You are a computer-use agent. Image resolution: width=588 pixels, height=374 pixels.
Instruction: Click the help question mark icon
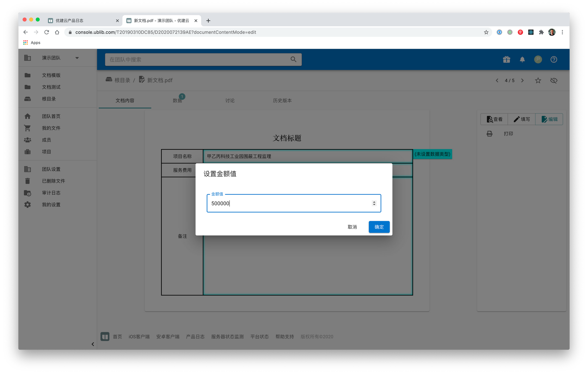coord(554,59)
